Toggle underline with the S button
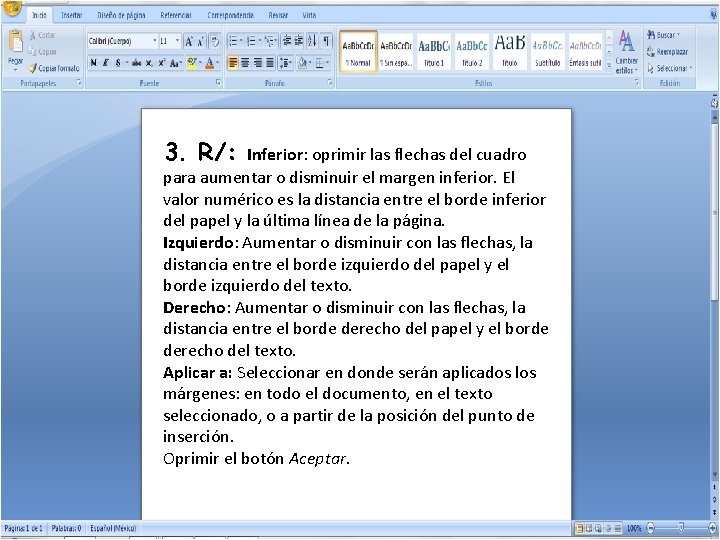Image resolution: width=720 pixels, height=540 pixels. (x=118, y=63)
